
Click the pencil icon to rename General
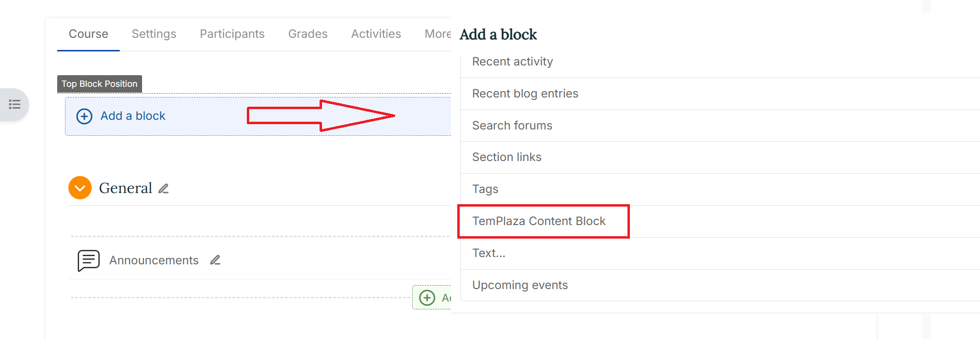163,188
